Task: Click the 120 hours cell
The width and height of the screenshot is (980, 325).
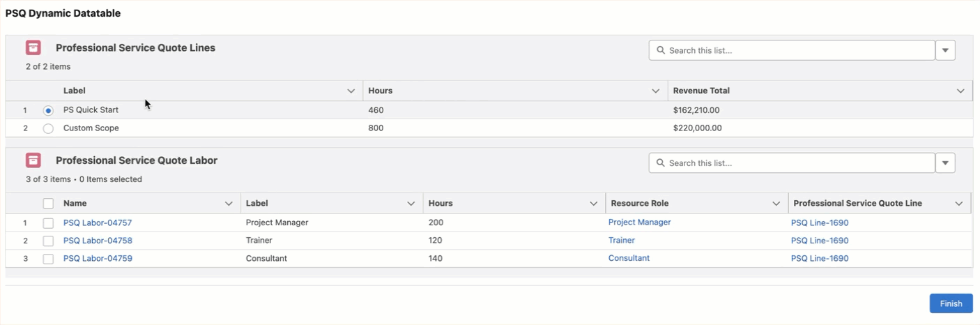Action: [x=436, y=241]
